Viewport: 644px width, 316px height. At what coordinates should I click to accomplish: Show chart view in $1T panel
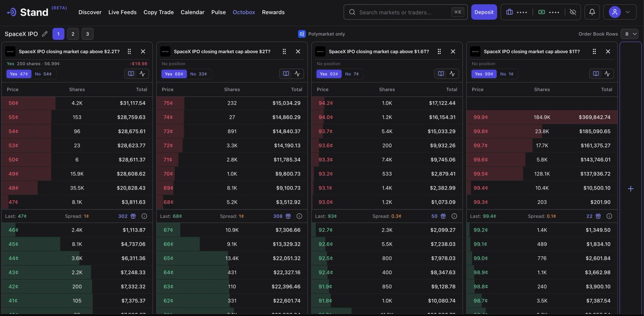(607, 74)
